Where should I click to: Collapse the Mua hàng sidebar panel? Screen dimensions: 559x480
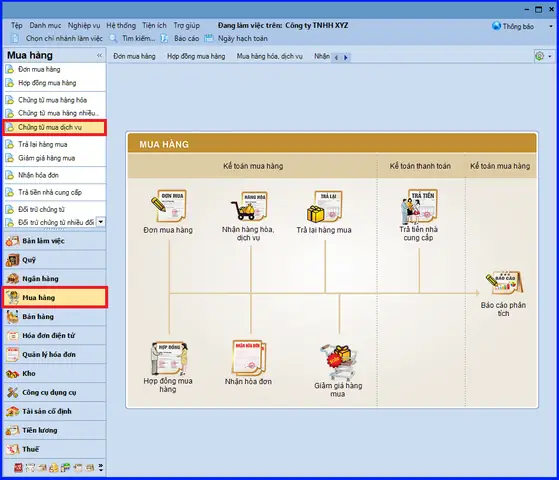99,55
